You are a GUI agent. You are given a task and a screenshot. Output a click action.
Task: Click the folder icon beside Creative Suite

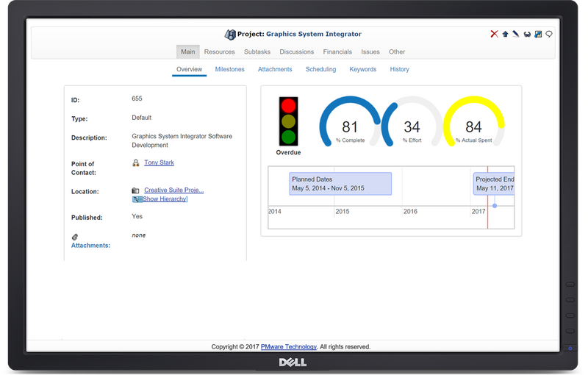[135, 190]
